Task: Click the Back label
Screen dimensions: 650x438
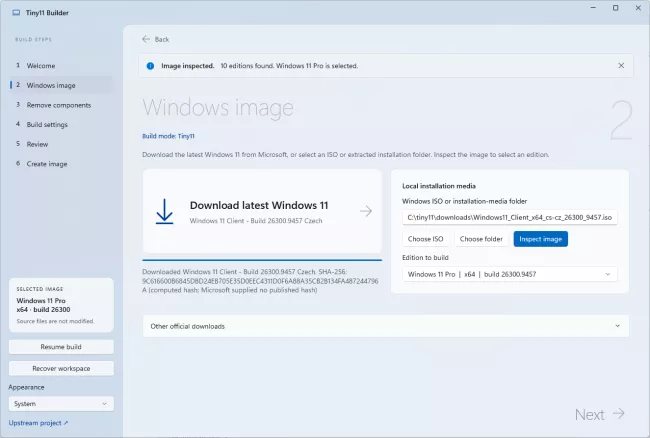Action: click(162, 39)
